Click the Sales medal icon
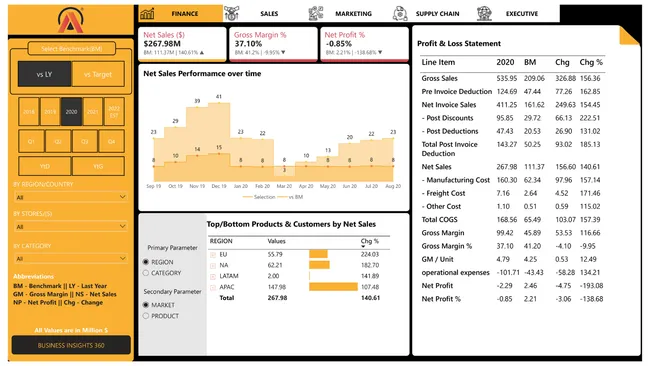This screenshot has height=366, width=650. point(231,13)
